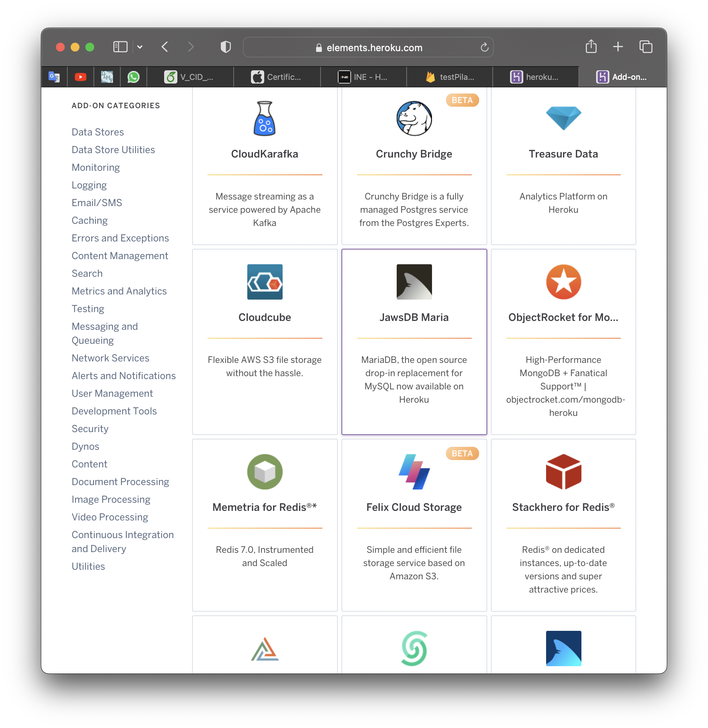
Task: Click the Felix Cloud Storage icon
Action: [x=414, y=472]
